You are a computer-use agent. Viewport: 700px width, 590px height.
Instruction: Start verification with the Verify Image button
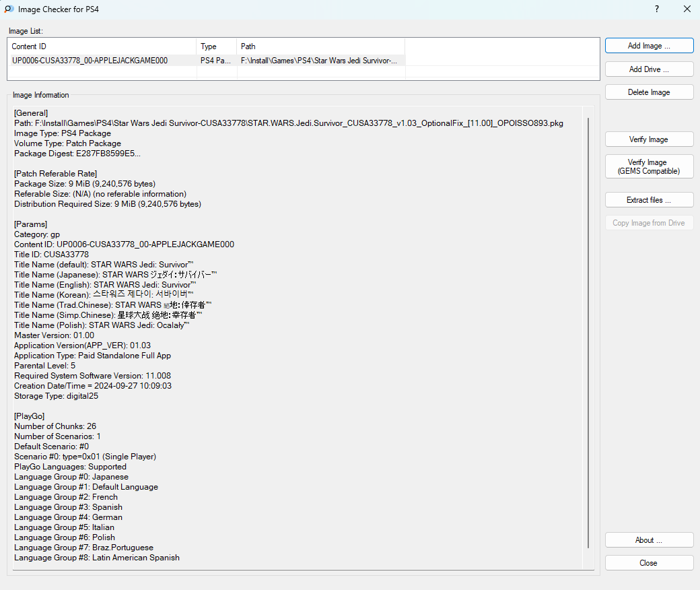[649, 139]
